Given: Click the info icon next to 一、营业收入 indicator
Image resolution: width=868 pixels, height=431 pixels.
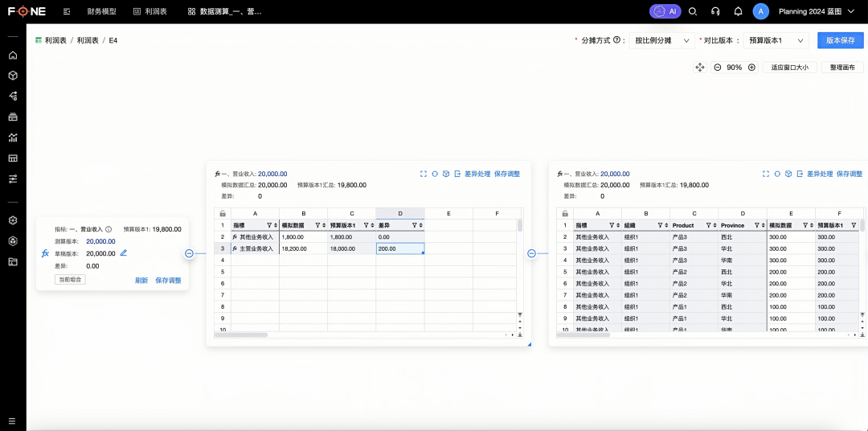Looking at the screenshot, I should pos(108,229).
